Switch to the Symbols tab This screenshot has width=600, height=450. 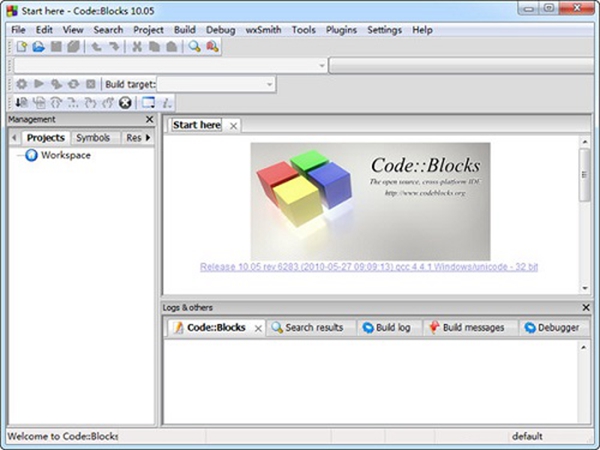(93, 137)
